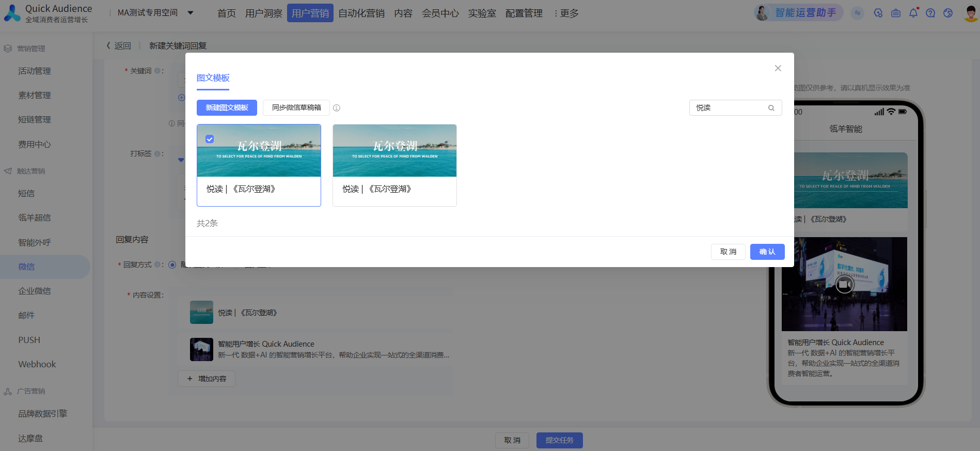
Task: Click 取消 in the template dialog
Action: 728,252
